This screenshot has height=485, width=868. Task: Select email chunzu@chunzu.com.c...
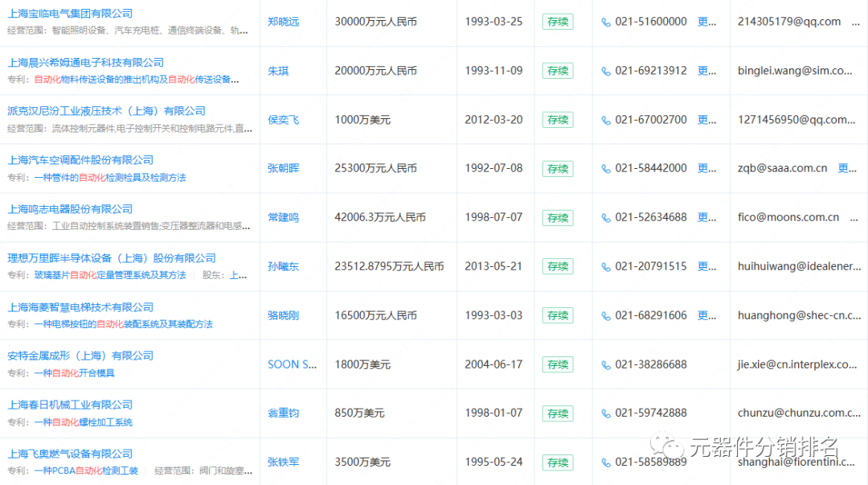tap(799, 413)
